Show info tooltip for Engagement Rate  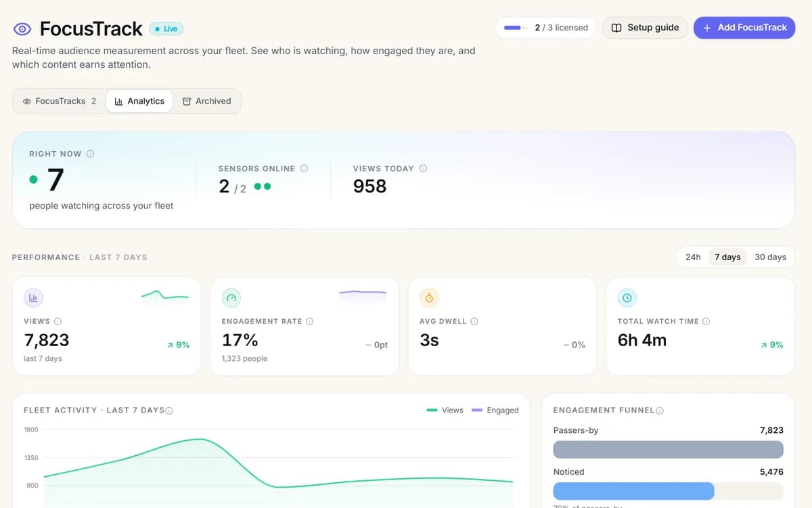click(309, 321)
